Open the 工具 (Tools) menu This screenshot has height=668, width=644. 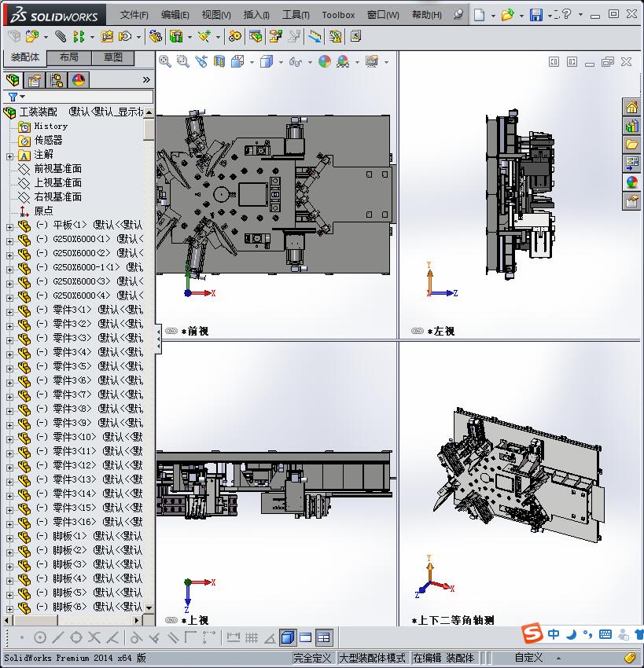click(296, 15)
